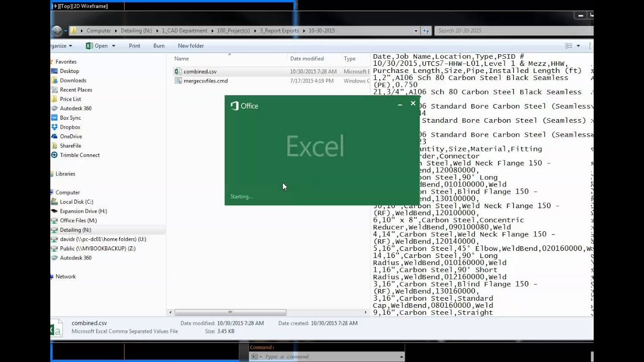Click the mergecsvfiles.cmd script icon

[x=178, y=80]
